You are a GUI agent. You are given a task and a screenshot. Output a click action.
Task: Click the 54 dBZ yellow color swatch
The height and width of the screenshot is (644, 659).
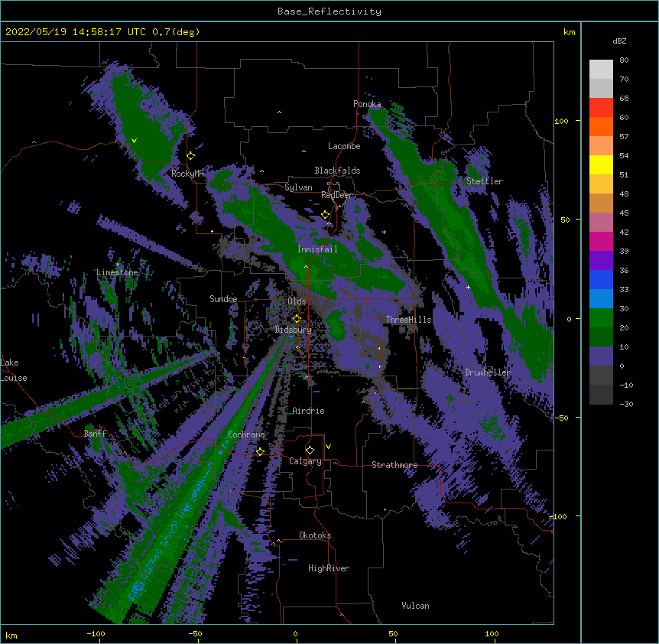pyautogui.click(x=601, y=164)
